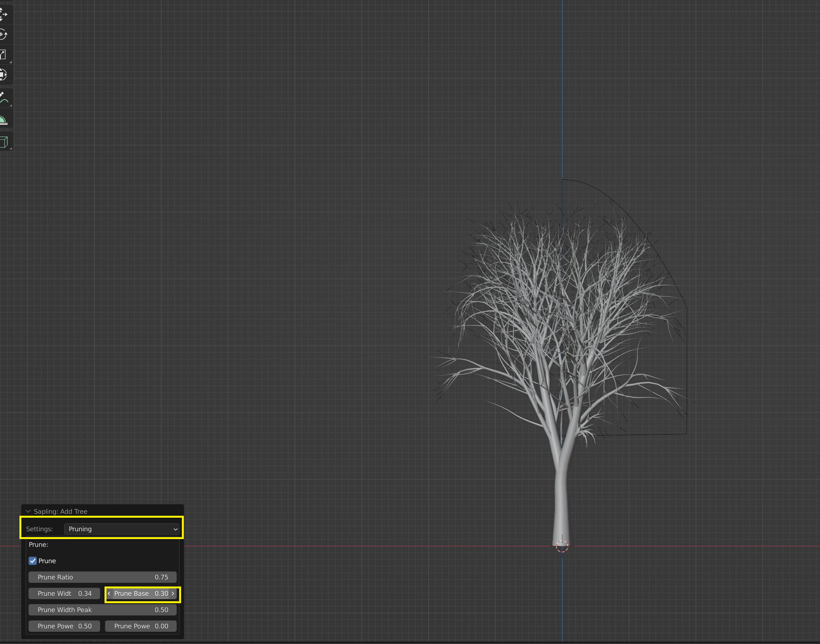The width and height of the screenshot is (820, 644).
Task: Select the Scale tool
Action: pyautogui.click(x=3, y=55)
